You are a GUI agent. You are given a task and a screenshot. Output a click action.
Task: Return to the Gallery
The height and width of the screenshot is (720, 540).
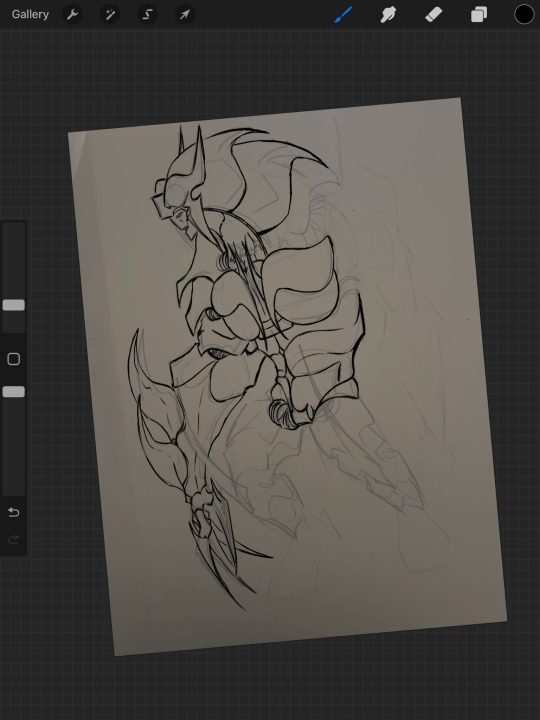(30, 15)
